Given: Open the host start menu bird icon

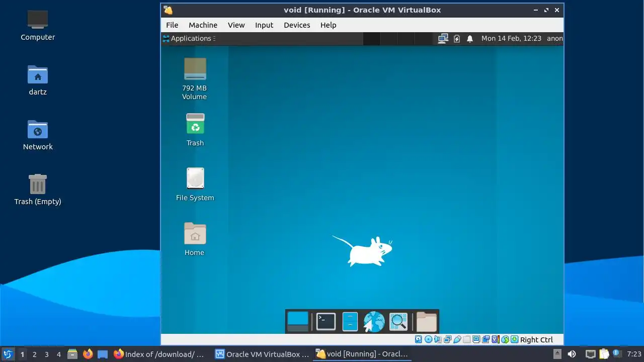Looking at the screenshot, I should (8, 354).
